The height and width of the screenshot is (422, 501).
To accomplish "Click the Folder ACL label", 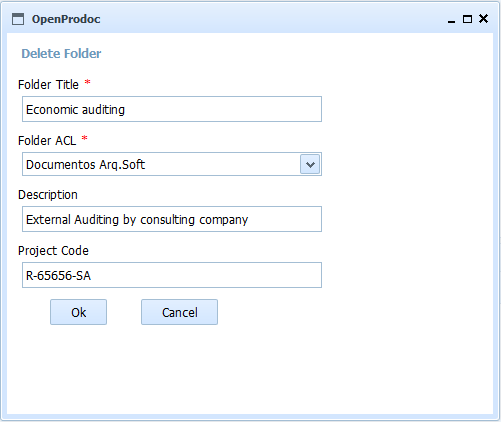I will click(x=47, y=141).
